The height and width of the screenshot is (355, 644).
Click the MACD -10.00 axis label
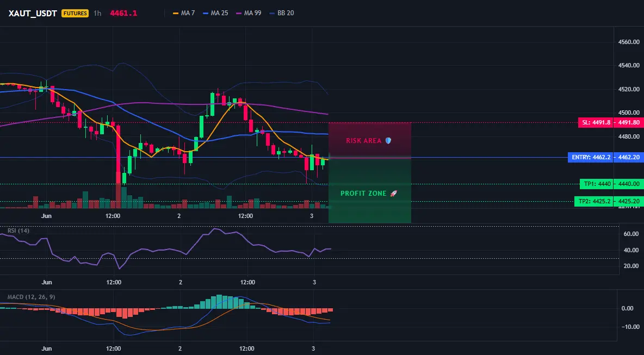pos(630,327)
